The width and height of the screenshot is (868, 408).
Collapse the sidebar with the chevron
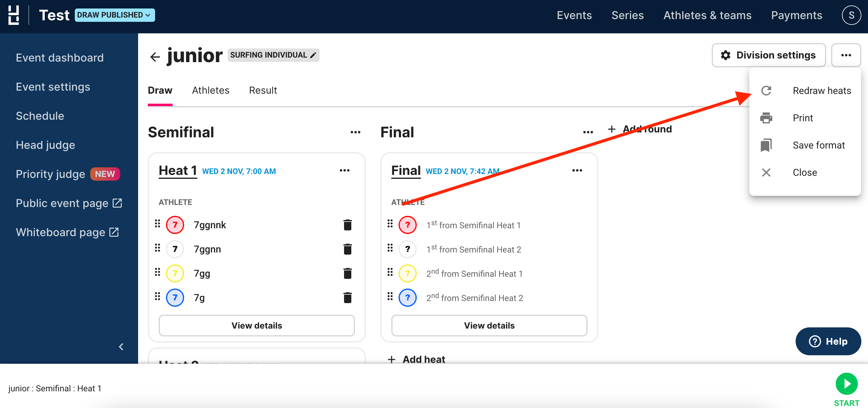[121, 346]
